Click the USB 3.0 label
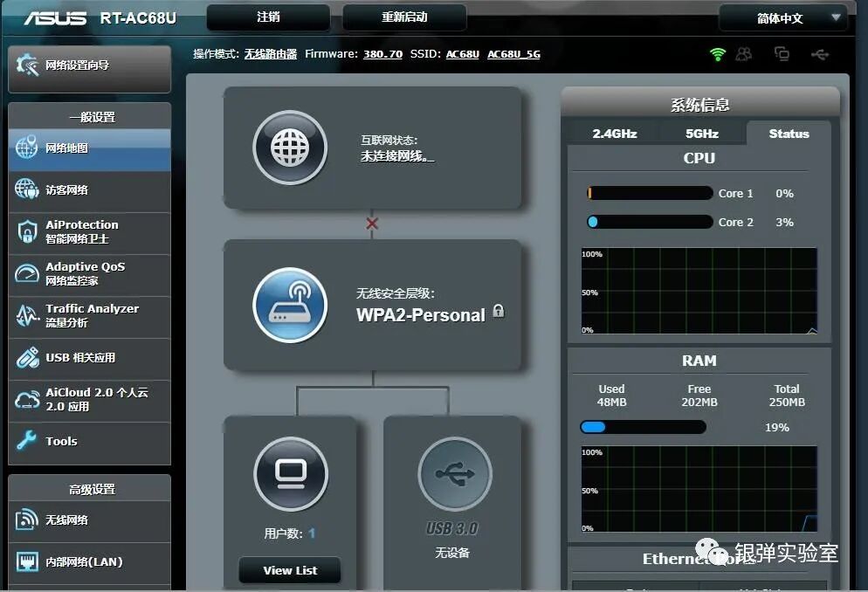 pos(452,528)
